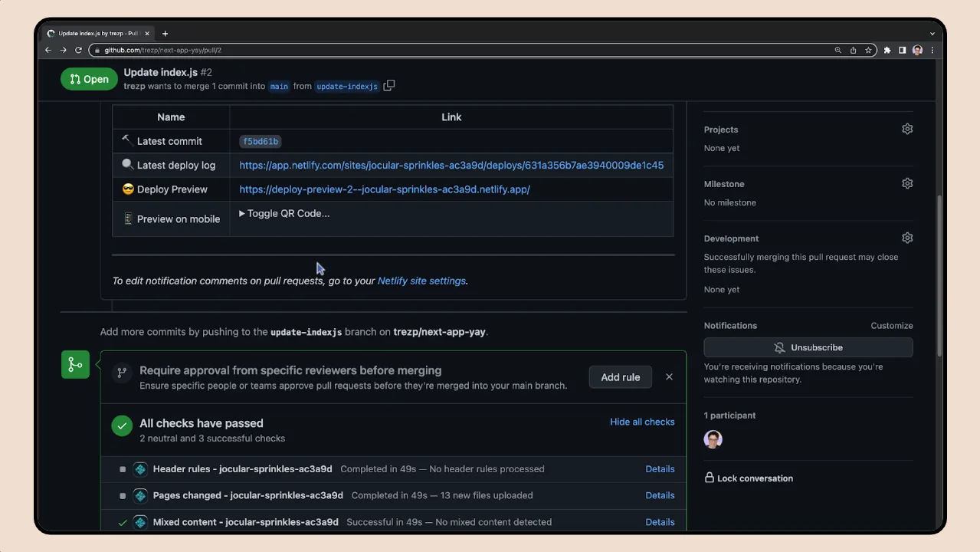Share this page from address bar
The width and height of the screenshot is (980, 552).
pyautogui.click(x=854, y=50)
